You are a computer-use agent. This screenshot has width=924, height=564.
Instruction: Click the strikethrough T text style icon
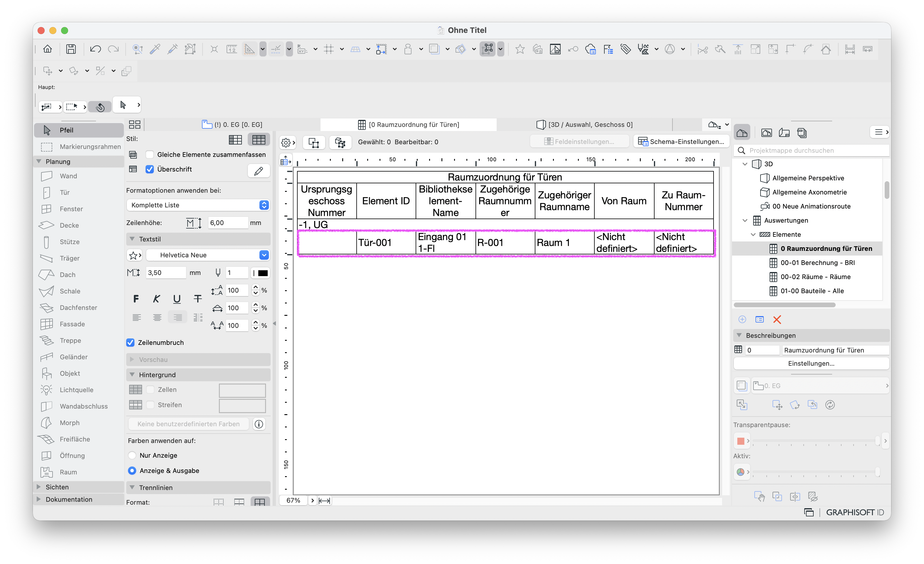coord(198,299)
